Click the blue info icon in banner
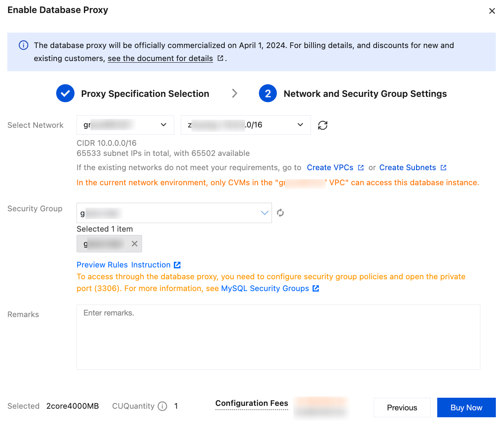504x425 pixels. pyautogui.click(x=24, y=45)
